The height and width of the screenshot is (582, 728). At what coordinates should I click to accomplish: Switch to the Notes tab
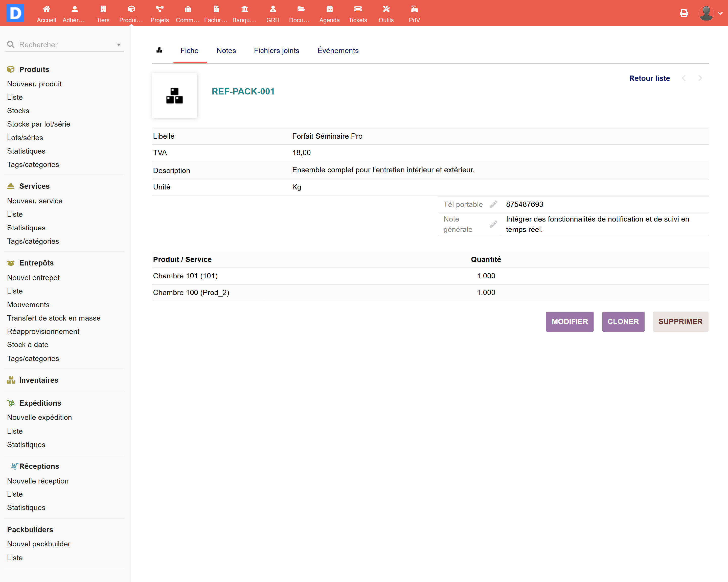click(x=226, y=51)
